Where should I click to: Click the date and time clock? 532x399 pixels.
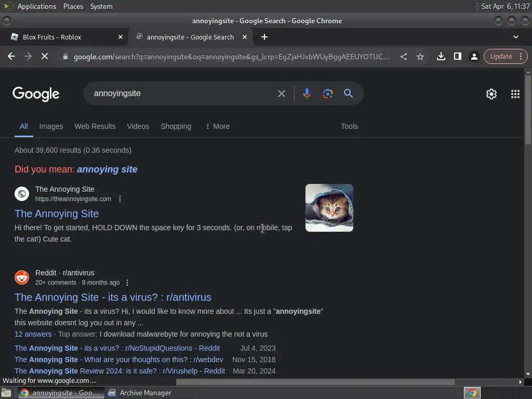506,6
